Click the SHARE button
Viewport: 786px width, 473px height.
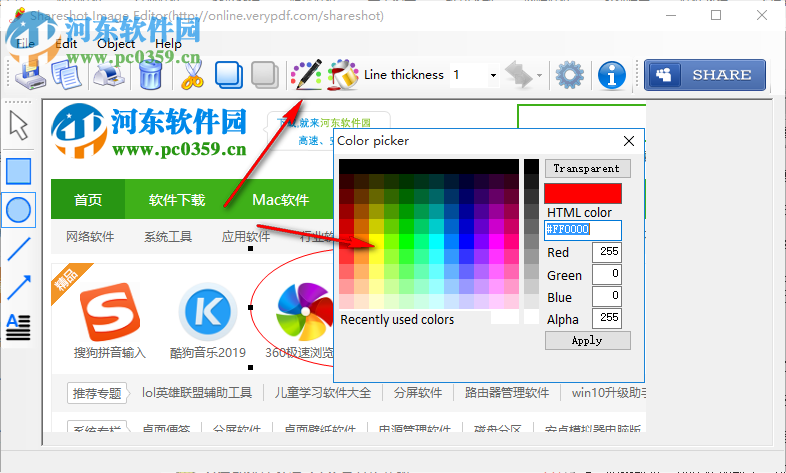pos(705,75)
